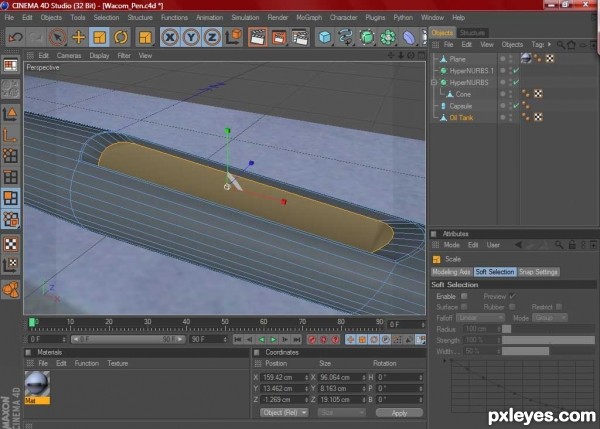
Task: Click the Make Editable icon in left toolbar
Action: point(10,65)
